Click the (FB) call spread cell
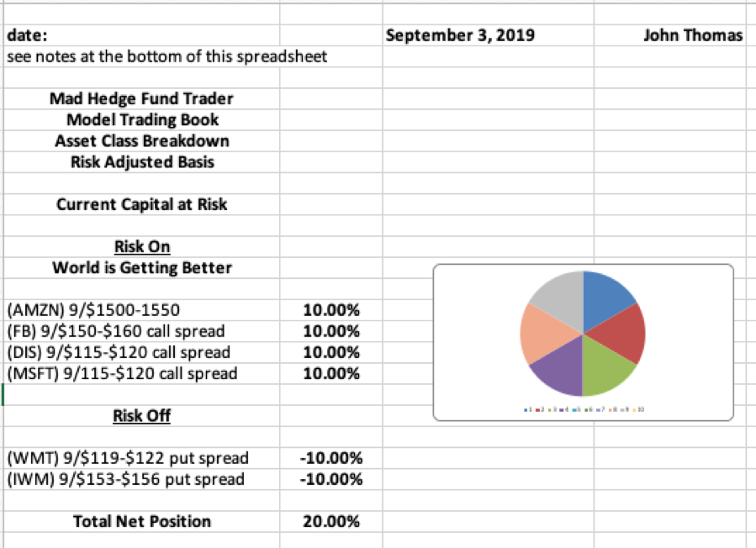This screenshot has height=548, width=756. click(116, 331)
